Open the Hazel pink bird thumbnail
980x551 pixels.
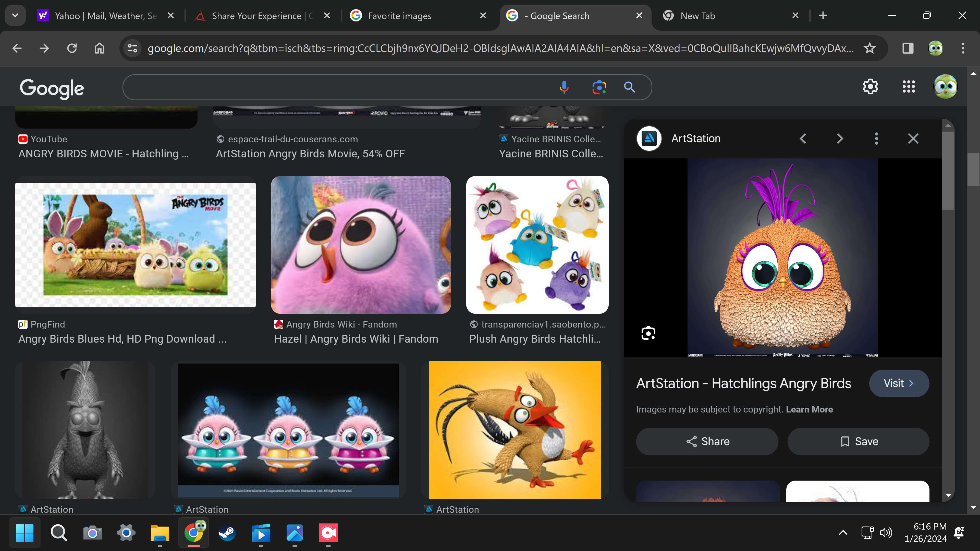tap(361, 245)
